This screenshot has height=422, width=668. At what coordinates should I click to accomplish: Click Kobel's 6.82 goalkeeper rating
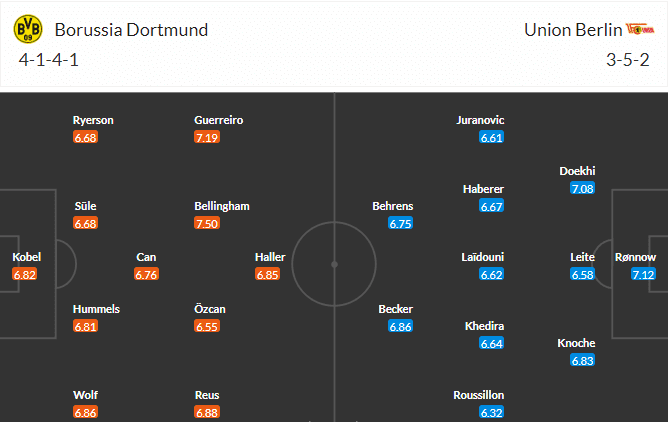(25, 274)
